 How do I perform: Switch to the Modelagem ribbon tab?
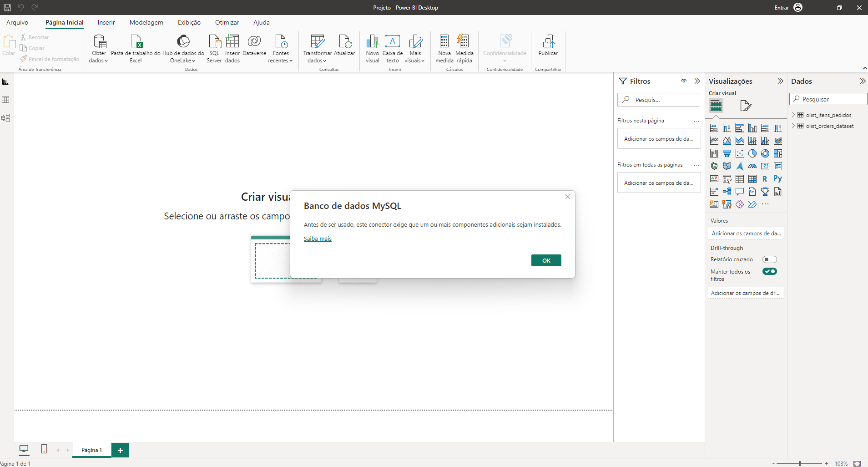(146, 22)
